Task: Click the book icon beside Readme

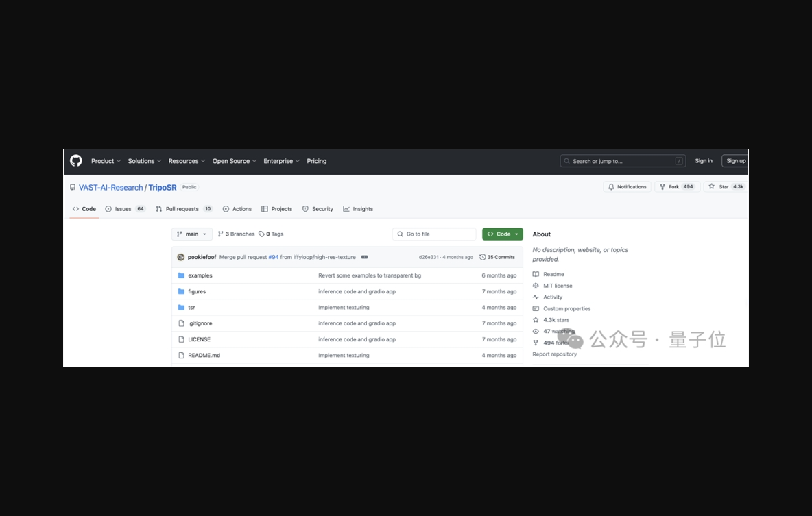Action: tap(536, 274)
